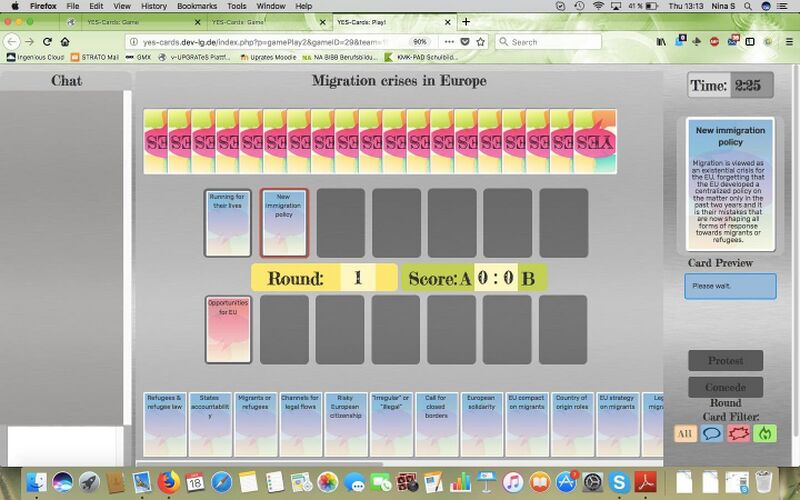This screenshot has width=800, height=500.
Task: Open Spotlight search in menu bar
Action: click(747, 6)
